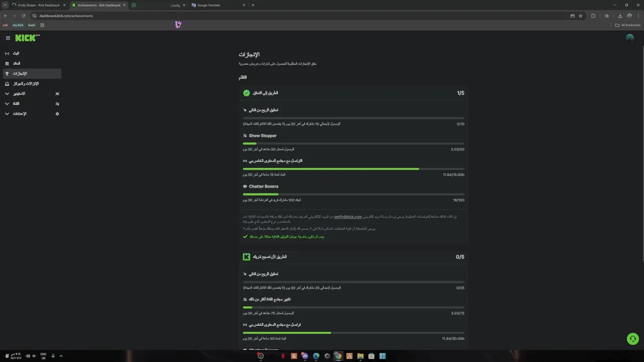Click the Chatter Boxers achievement title
This screenshot has width=644, height=362.
point(264,187)
